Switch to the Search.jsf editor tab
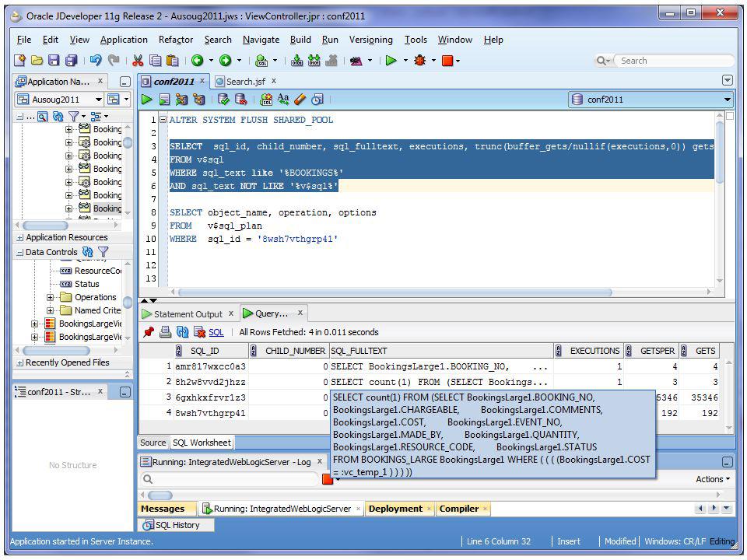 245,82
